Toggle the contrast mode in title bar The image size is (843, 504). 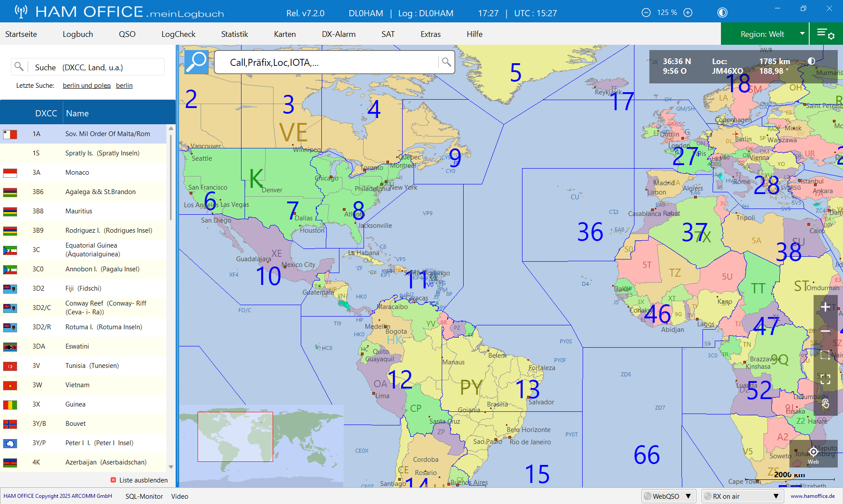tap(722, 13)
